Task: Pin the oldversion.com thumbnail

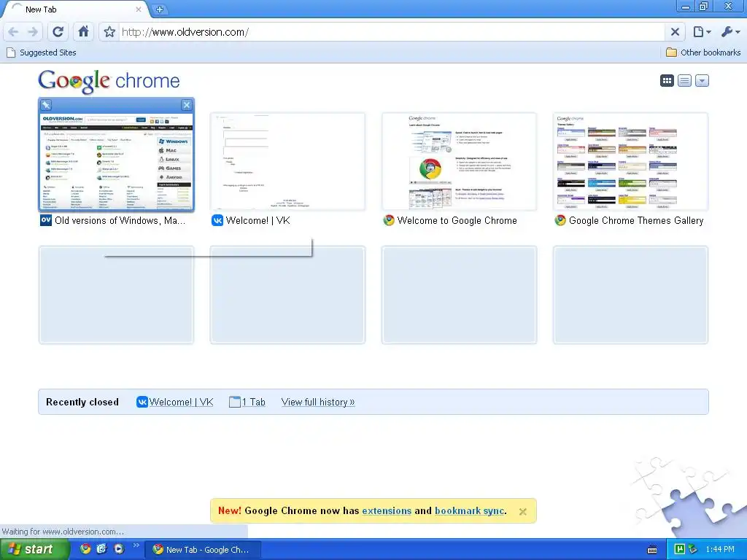Action: pyautogui.click(x=46, y=105)
